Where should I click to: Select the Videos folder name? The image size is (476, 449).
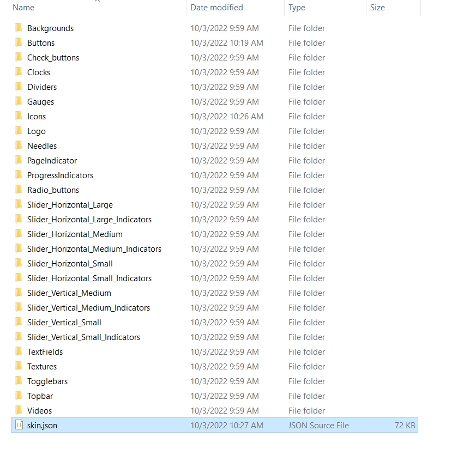pos(39,411)
